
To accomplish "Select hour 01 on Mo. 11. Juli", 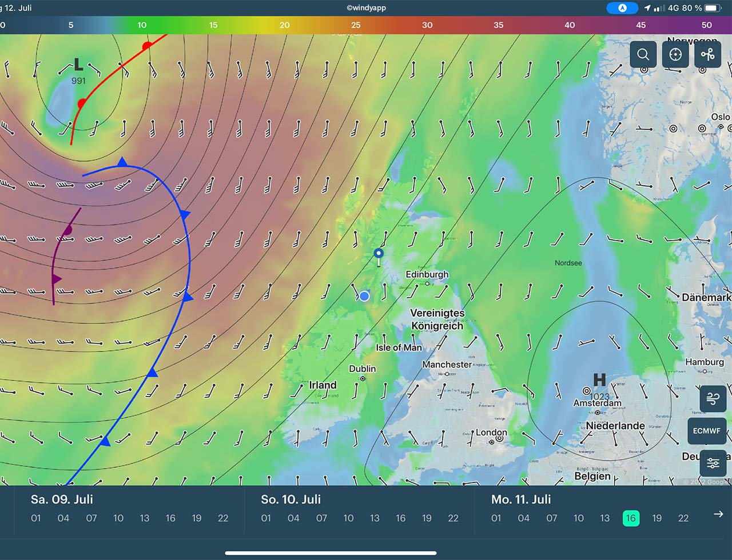I will pyautogui.click(x=496, y=518).
